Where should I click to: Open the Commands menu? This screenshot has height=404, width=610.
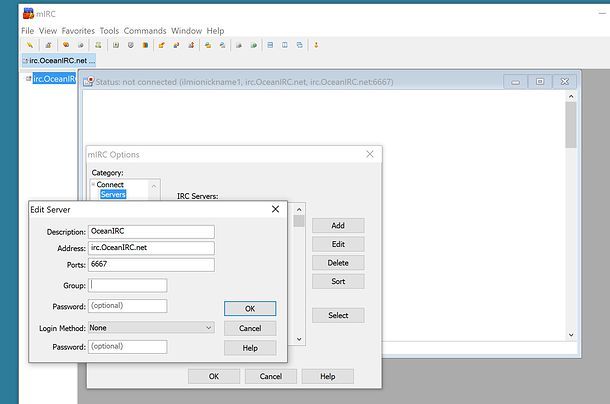point(145,31)
